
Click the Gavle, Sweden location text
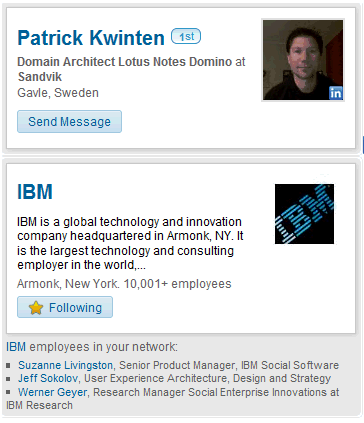coord(58,92)
